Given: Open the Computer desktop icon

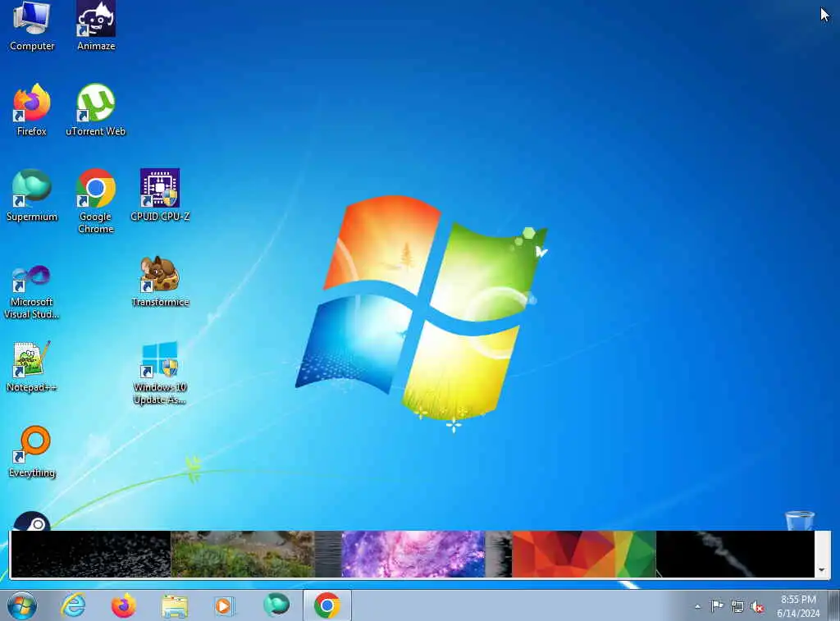Looking at the screenshot, I should pyautogui.click(x=32, y=25).
